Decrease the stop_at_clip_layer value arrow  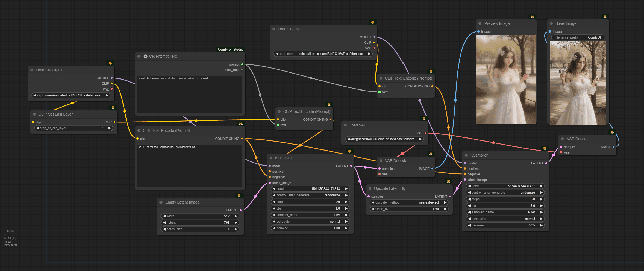(36, 128)
